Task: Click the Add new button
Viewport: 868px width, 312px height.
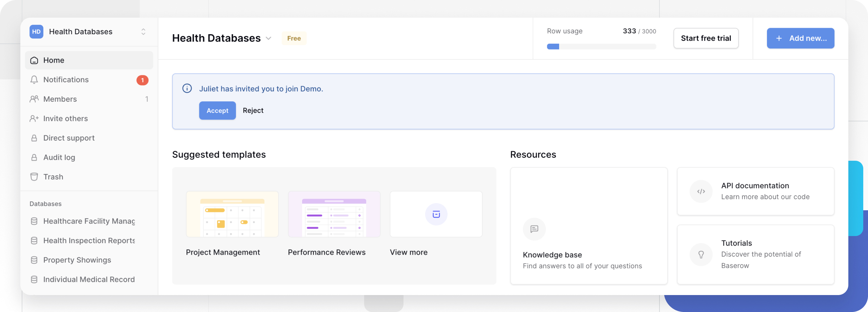Action: click(x=801, y=38)
